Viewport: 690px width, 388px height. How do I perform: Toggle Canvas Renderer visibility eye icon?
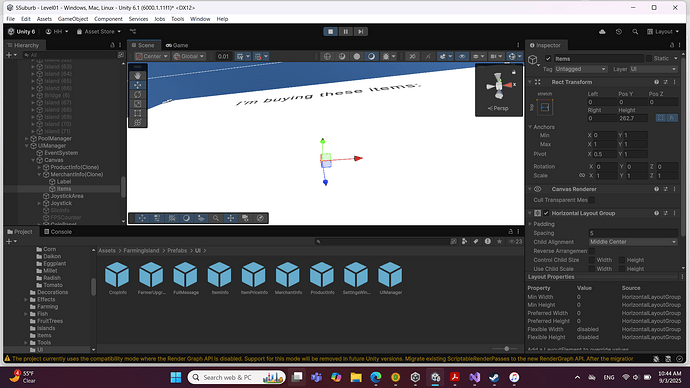coord(537,189)
